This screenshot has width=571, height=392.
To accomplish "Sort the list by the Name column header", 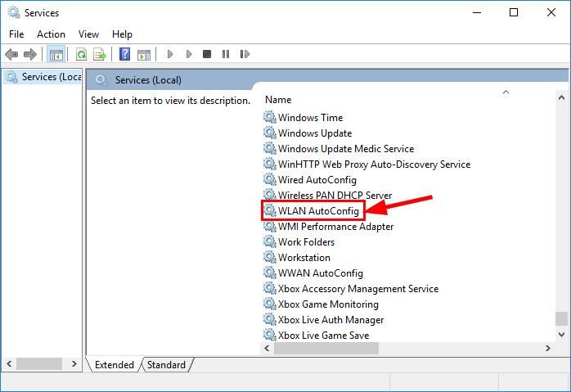I will tap(278, 99).
